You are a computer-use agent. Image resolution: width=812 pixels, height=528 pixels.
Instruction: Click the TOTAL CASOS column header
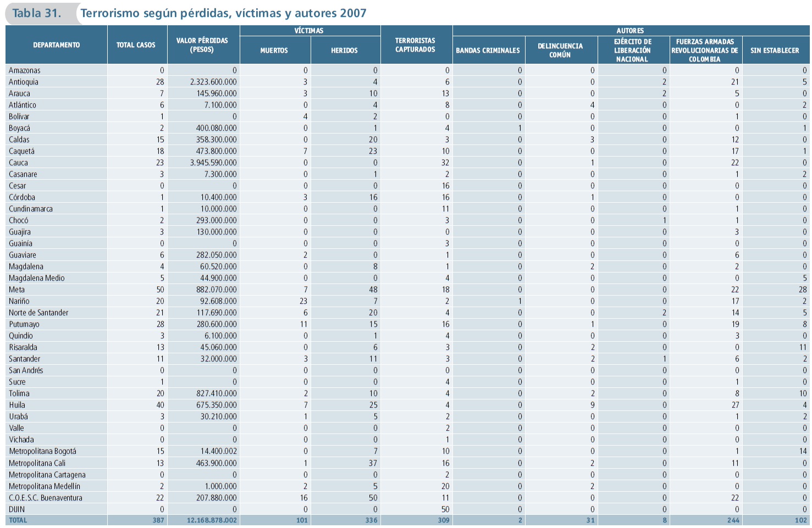[x=136, y=45]
